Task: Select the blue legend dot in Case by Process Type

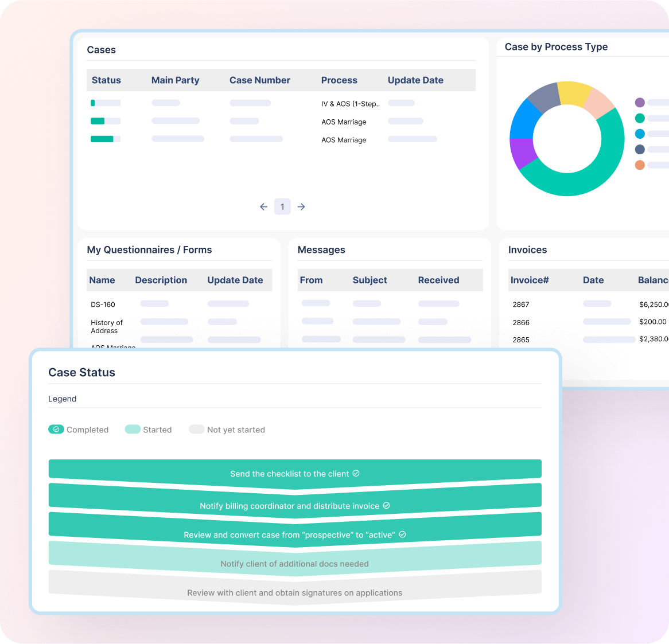Action: [x=639, y=134]
